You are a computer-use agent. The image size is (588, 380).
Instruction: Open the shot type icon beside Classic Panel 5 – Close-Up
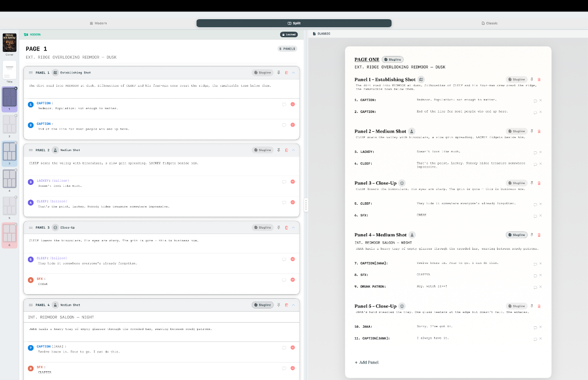402,306
